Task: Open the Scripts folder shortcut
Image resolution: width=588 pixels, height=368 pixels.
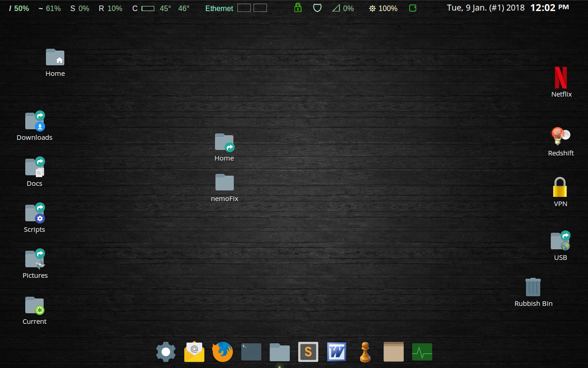Action: tap(34, 213)
